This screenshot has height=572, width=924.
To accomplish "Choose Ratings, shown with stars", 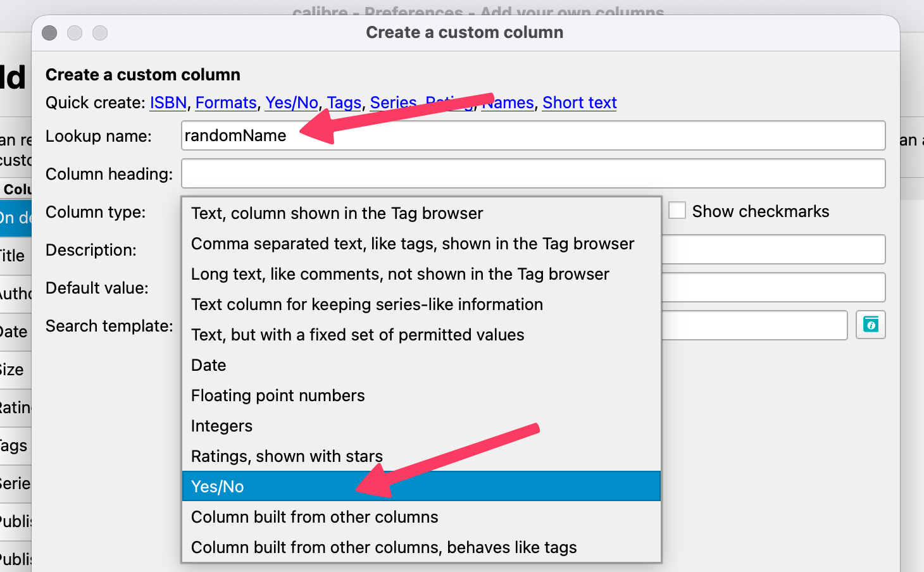I will (420, 456).
